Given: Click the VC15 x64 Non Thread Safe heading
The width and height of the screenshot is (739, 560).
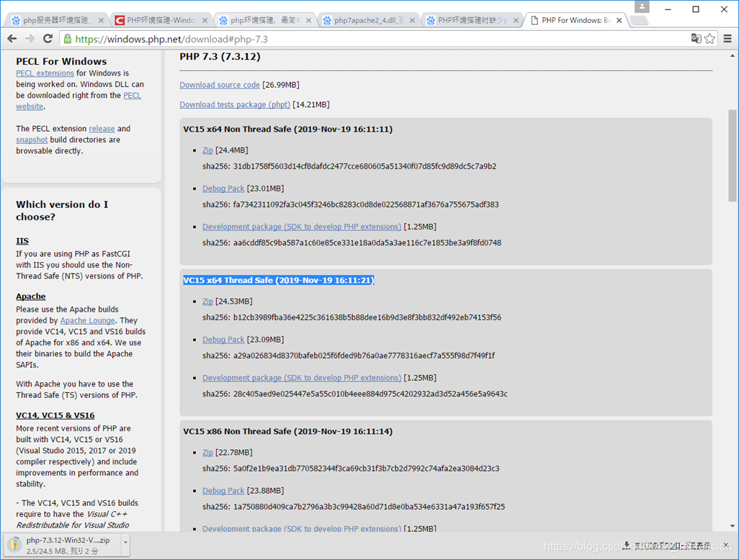Looking at the screenshot, I should [x=287, y=129].
